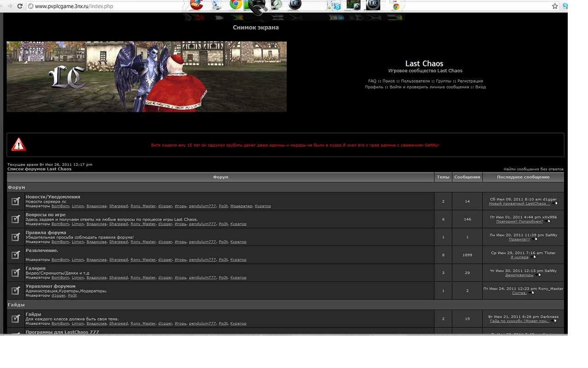The image size is (588, 368).
Task: Click the red warning triangle icon
Action: tap(19, 145)
